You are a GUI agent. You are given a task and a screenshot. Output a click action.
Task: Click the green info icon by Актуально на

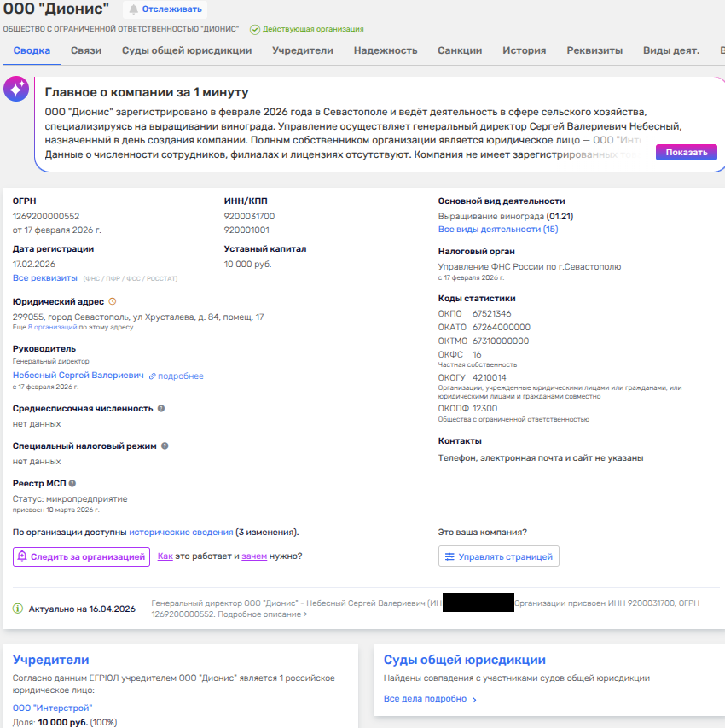(x=18, y=609)
